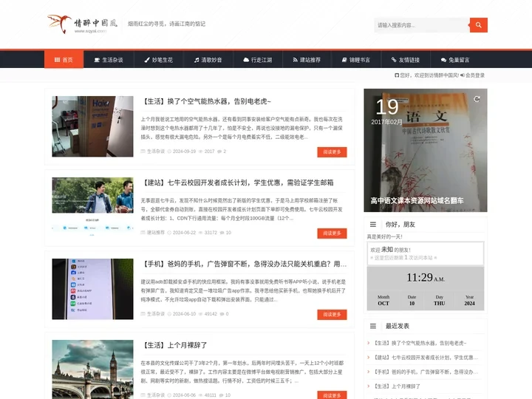Open recent post 爸妈的手机 in sidebar

(426, 372)
